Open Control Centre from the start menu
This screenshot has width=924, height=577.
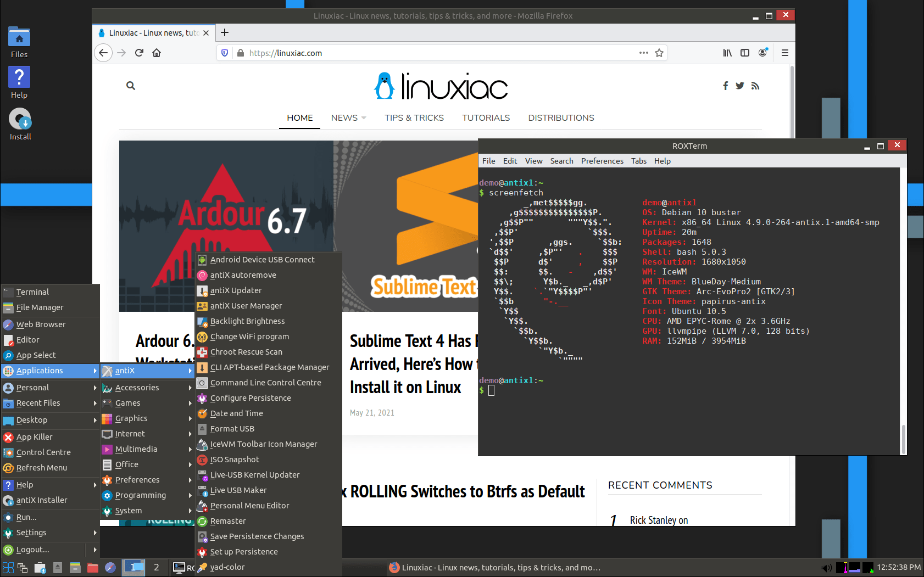pyautogui.click(x=50, y=452)
